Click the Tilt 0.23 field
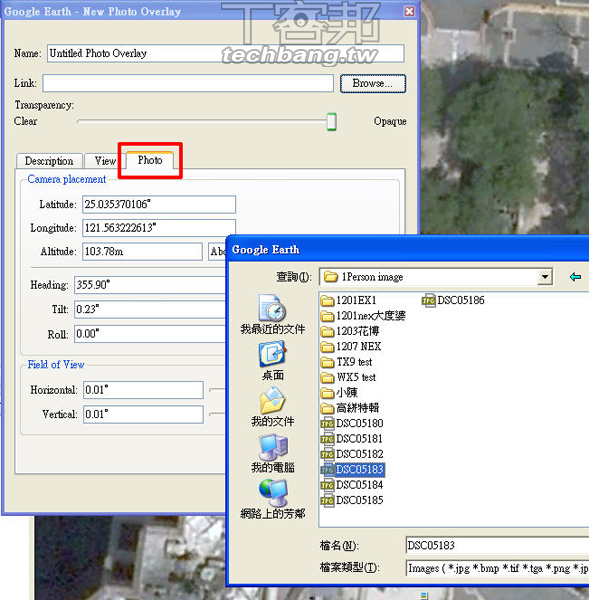Viewport: 589px width, 600px height. point(150,309)
